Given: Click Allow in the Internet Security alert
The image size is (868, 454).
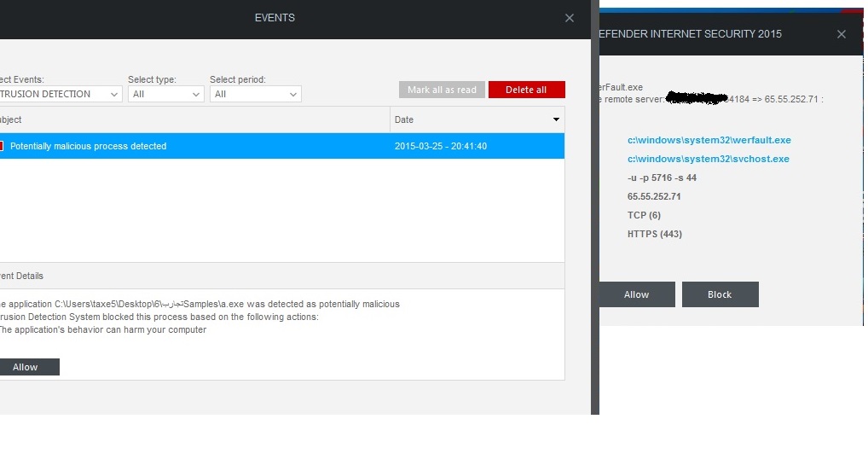Looking at the screenshot, I should tap(637, 294).
